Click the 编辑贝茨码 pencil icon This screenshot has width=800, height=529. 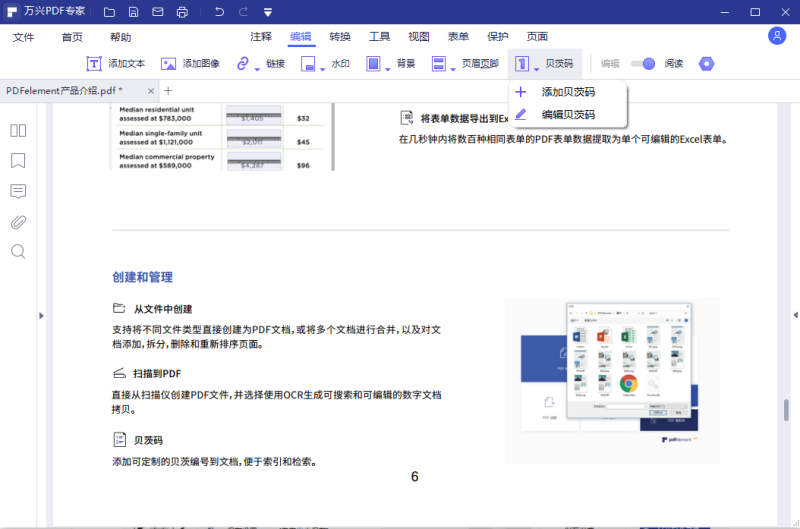520,114
